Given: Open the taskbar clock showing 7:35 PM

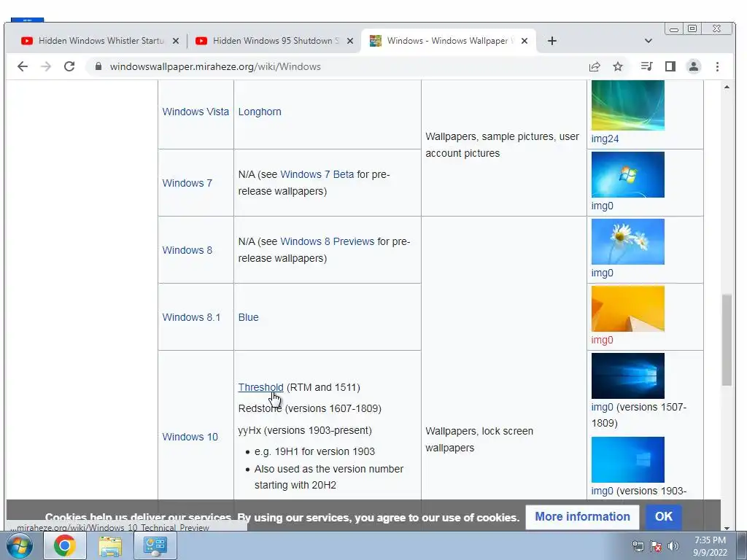Looking at the screenshot, I should (x=710, y=546).
